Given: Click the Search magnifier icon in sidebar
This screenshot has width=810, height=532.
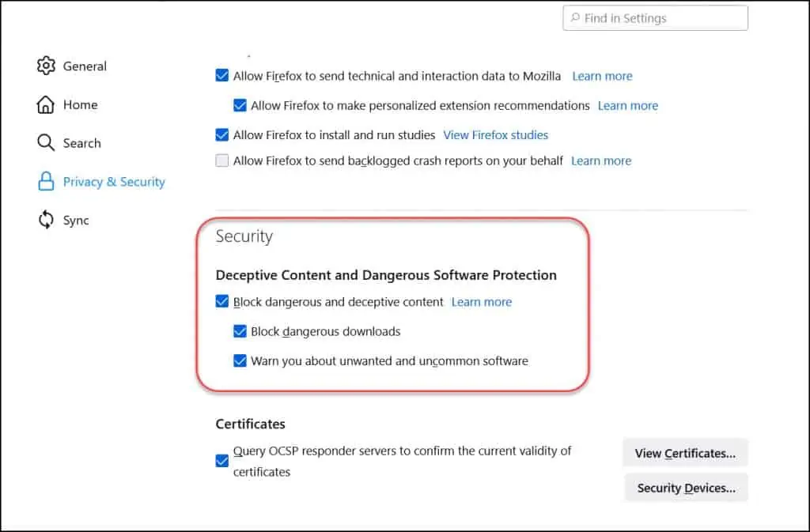Looking at the screenshot, I should pos(46,143).
